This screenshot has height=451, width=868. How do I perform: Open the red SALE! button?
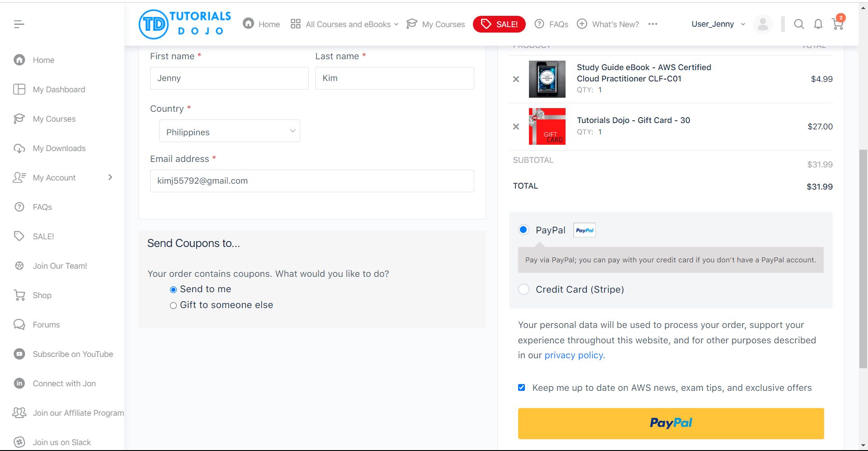(499, 24)
